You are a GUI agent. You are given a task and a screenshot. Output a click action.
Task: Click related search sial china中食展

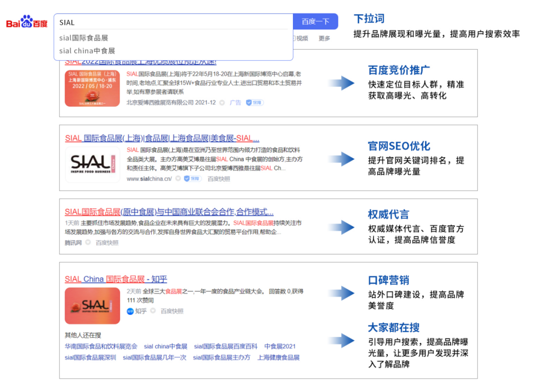pos(166,346)
